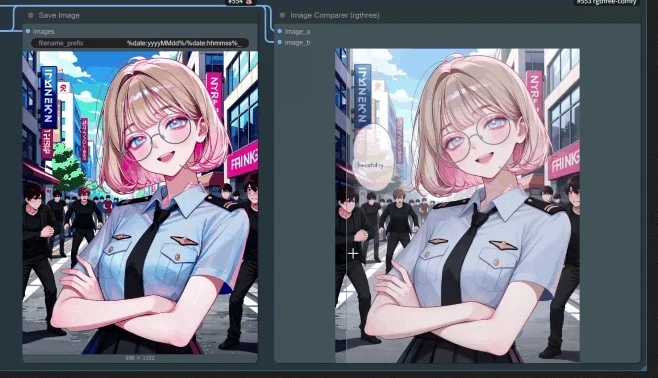Click the Image Comparer comparison preview
The width and height of the screenshot is (658, 378).
[x=457, y=205]
